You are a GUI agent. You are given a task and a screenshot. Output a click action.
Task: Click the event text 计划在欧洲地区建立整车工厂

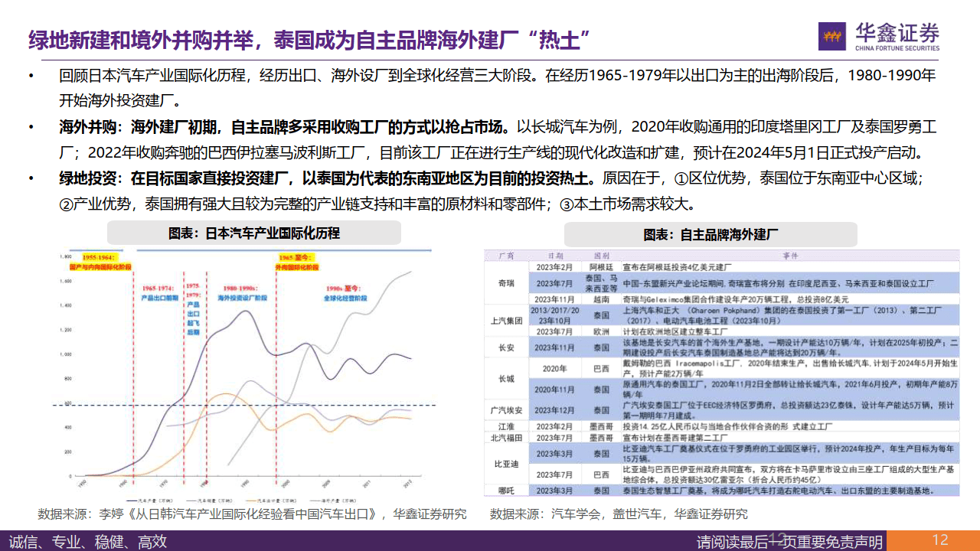(677, 332)
